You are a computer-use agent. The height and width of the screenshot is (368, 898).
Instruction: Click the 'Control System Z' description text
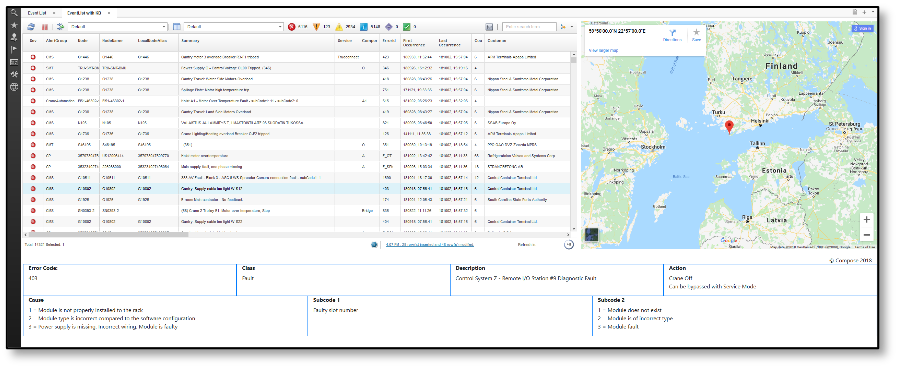526,278
